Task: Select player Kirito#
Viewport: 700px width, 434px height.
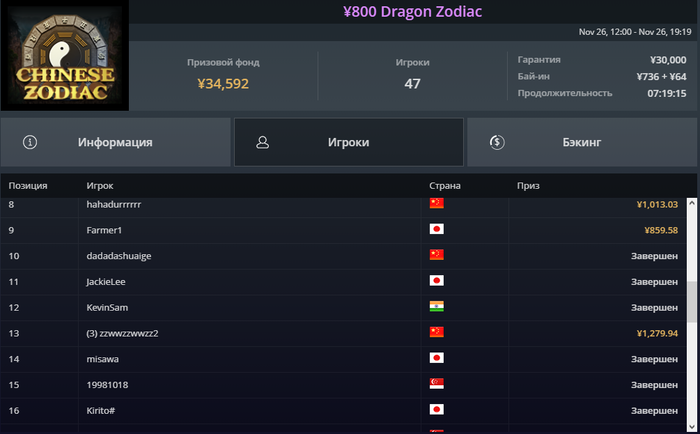Action: point(100,411)
